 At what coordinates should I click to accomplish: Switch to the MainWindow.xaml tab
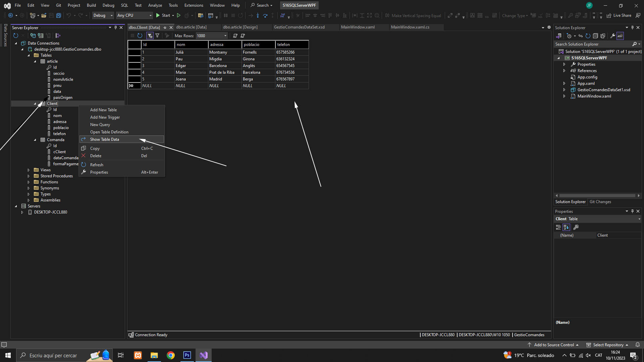358,27
